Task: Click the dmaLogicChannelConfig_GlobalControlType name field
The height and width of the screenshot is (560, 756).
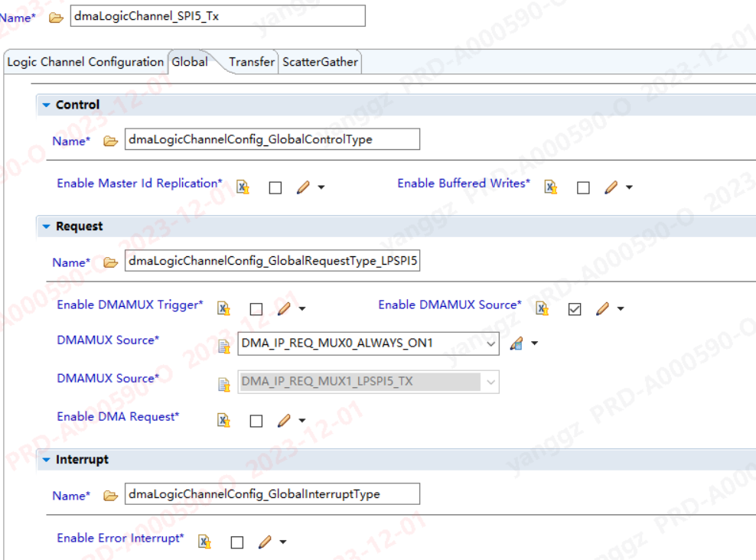Action: (272, 139)
